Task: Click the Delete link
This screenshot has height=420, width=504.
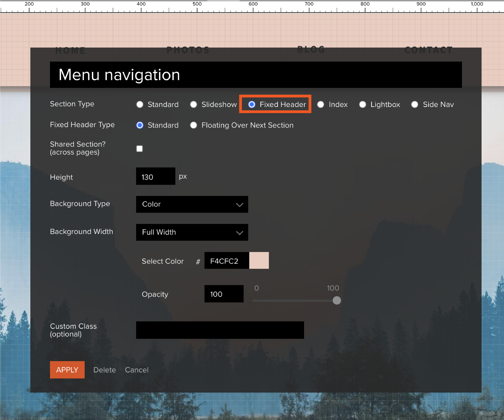Action: pos(105,370)
